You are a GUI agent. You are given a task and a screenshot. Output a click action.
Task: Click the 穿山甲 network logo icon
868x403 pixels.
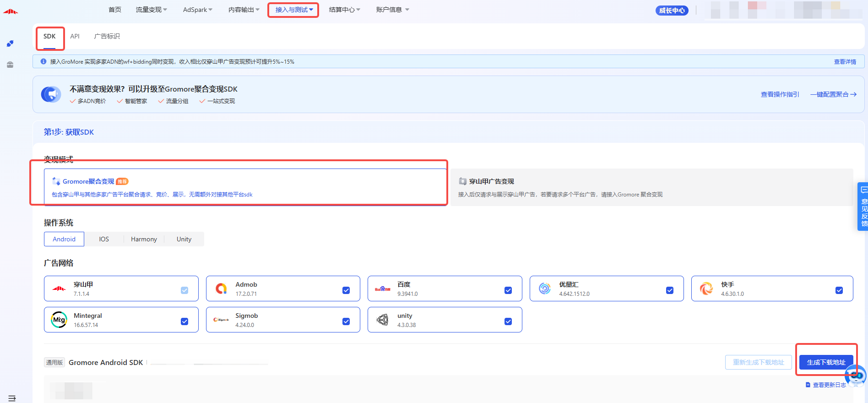coord(59,289)
